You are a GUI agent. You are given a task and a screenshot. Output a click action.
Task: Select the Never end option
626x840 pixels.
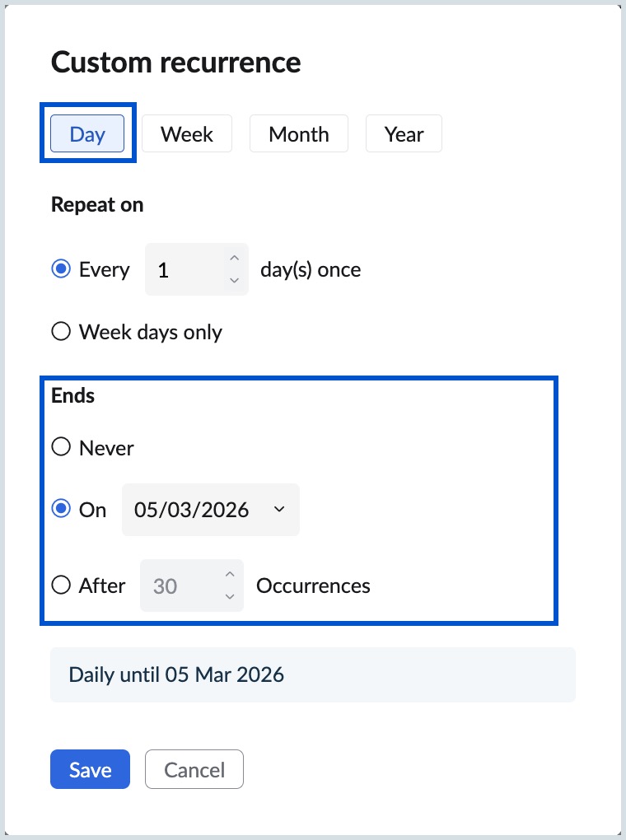tap(61, 447)
